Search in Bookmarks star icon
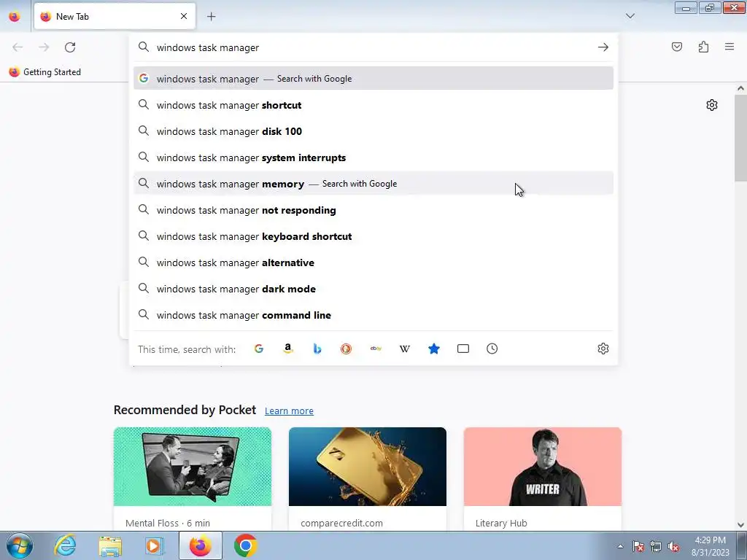Viewport: 747px width, 560px height. point(433,349)
